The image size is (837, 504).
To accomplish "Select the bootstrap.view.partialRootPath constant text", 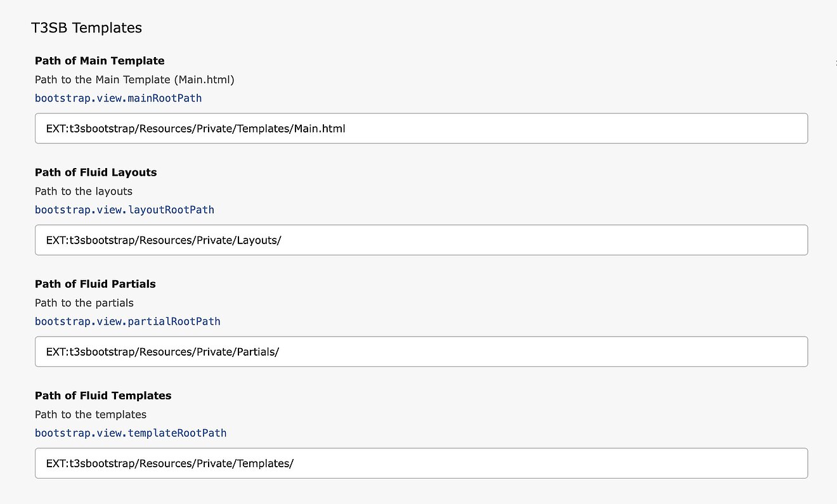I will tap(127, 321).
